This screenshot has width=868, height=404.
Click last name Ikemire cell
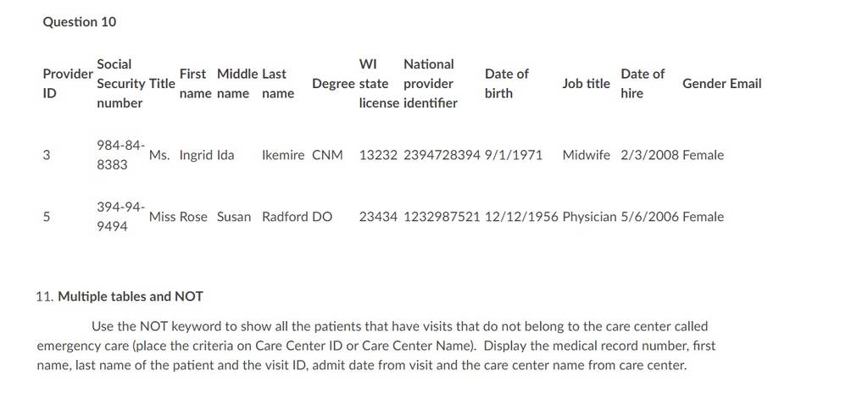point(283,155)
